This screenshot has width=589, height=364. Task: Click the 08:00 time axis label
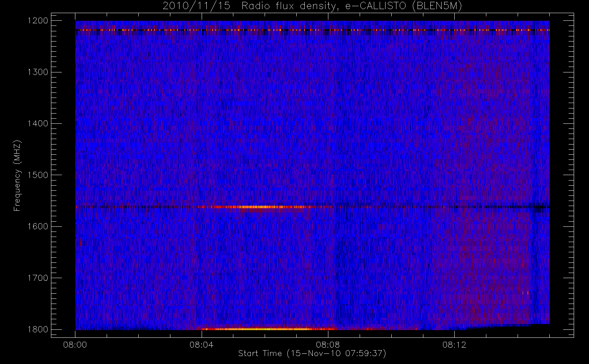[75, 345]
